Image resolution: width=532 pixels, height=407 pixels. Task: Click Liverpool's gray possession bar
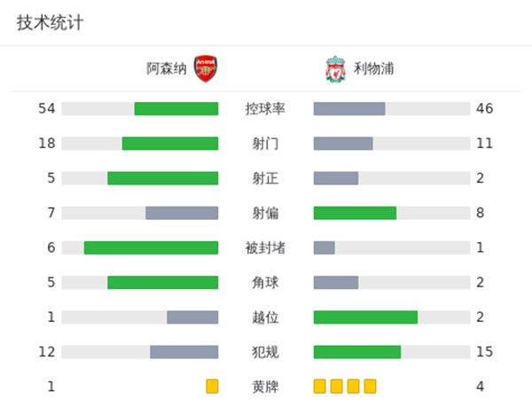349,108
